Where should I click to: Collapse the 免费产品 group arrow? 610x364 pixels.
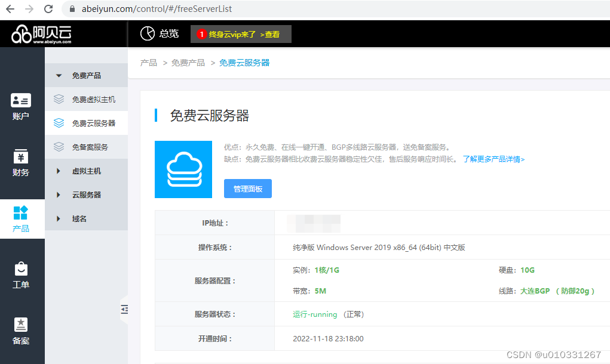point(59,75)
